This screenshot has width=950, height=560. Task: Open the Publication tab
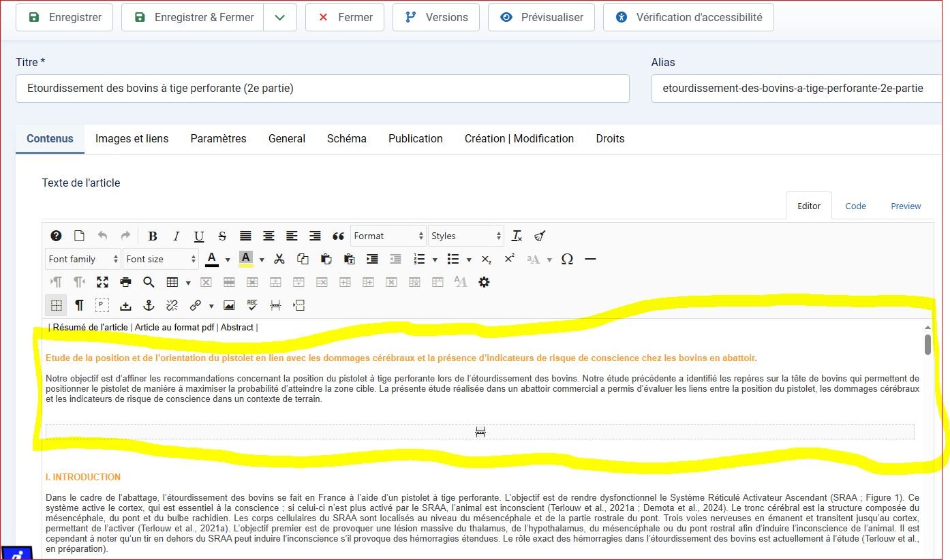415,139
